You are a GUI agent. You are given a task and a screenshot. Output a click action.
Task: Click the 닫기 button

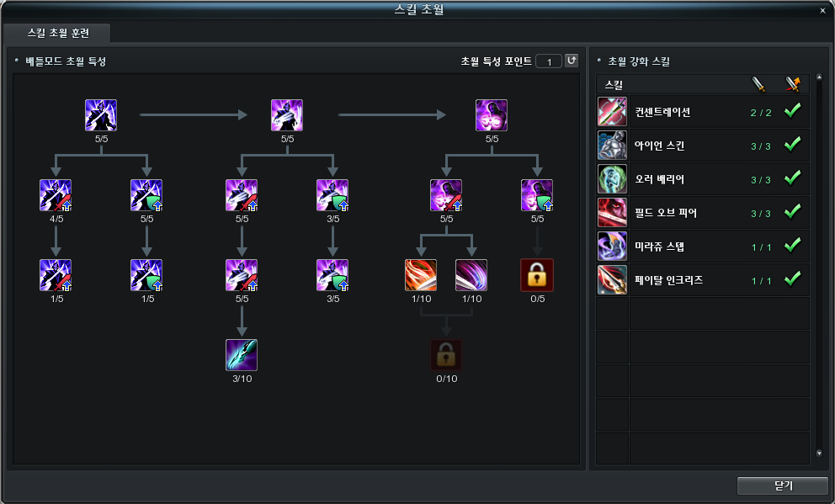pos(782,485)
